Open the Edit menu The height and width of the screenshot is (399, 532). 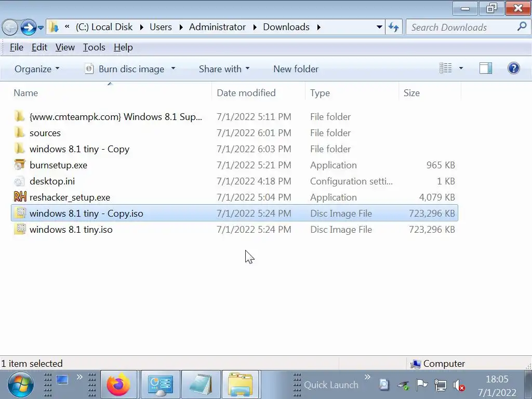[x=39, y=47]
